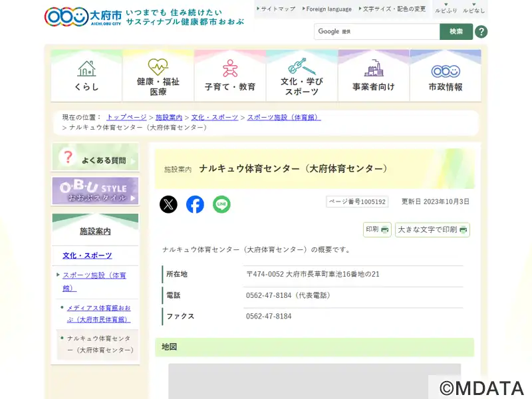The width and height of the screenshot is (532, 399).
Task: Open the よくある質問 banner
Action: point(95,158)
